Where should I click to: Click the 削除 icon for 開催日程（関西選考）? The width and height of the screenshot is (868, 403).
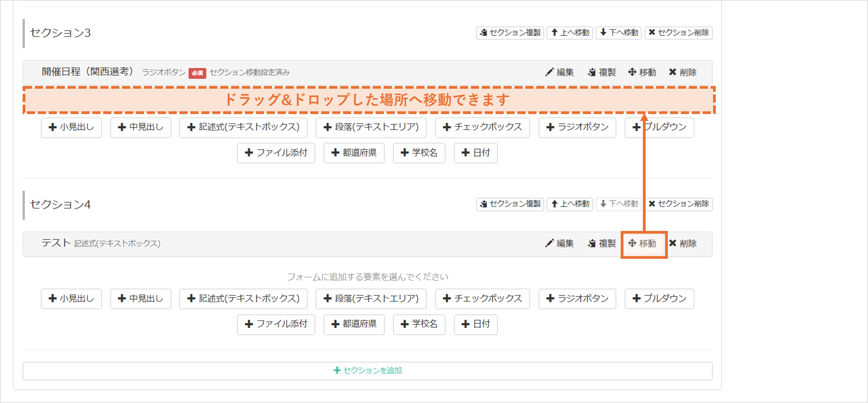683,72
